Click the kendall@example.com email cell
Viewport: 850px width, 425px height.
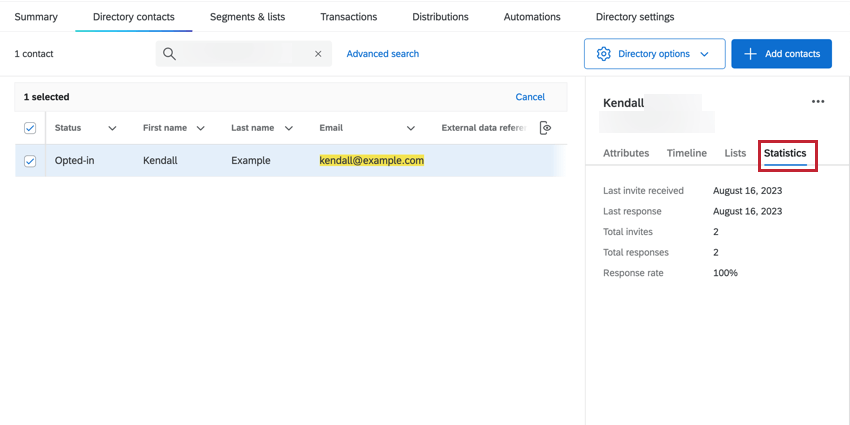coord(371,160)
